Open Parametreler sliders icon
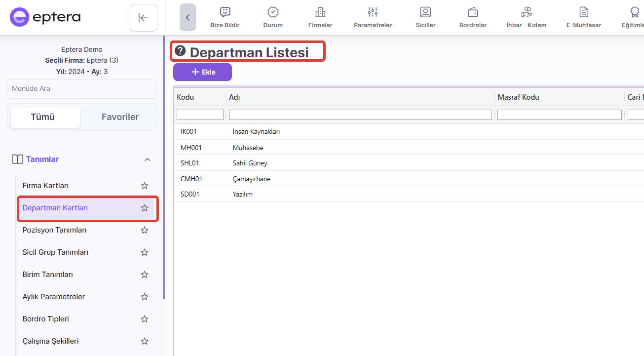This screenshot has width=644, height=356. (373, 12)
